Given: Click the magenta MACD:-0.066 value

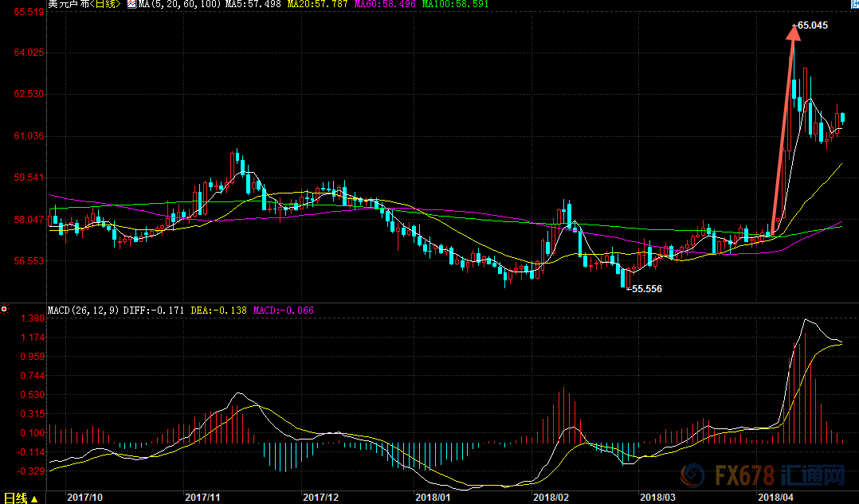Looking at the screenshot, I should click(283, 311).
